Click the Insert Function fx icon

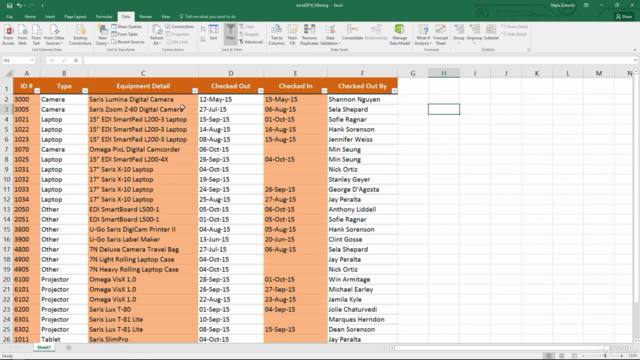pos(76,60)
